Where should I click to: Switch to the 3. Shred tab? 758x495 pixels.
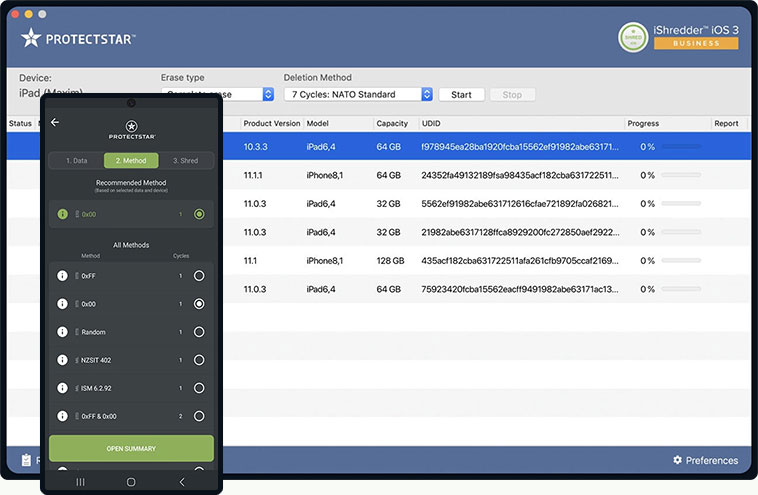click(186, 160)
